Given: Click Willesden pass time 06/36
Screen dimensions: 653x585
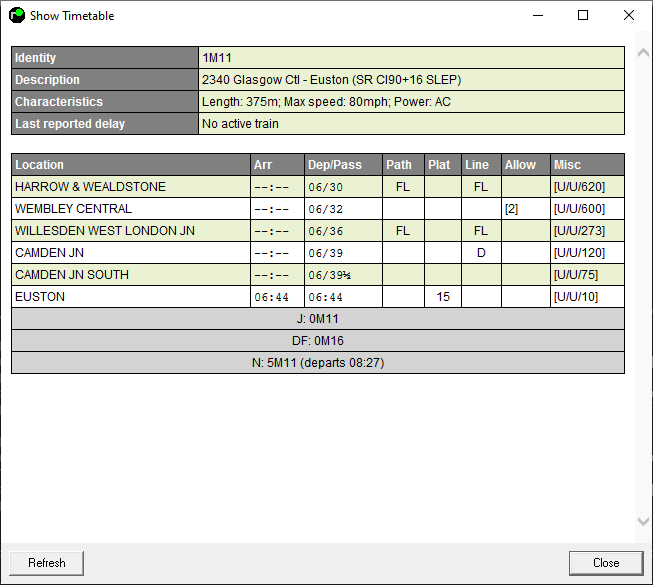Looking at the screenshot, I should point(326,231).
